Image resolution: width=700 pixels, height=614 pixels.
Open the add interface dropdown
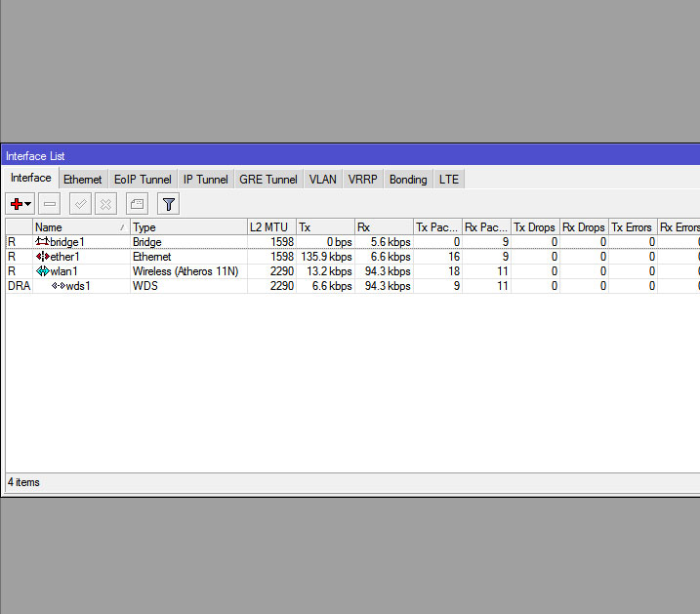(x=21, y=204)
